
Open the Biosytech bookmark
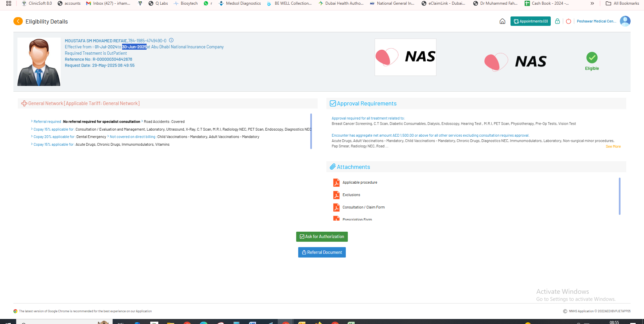pos(186,3)
